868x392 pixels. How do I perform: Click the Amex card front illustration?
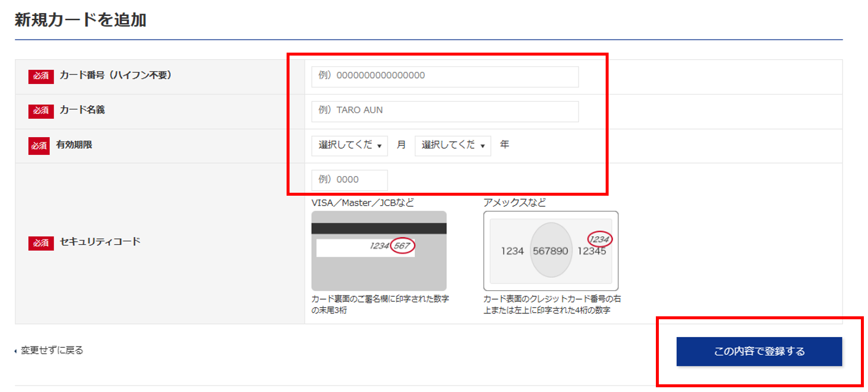coord(551,251)
